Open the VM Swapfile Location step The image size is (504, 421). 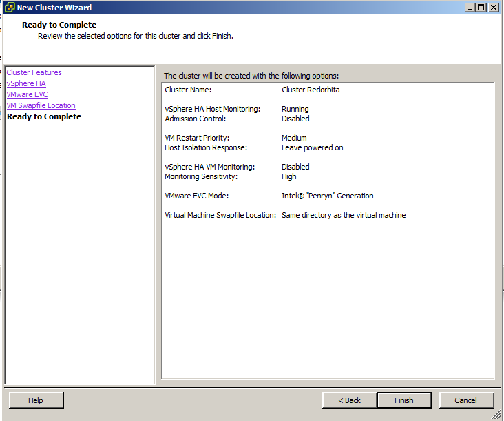tap(41, 105)
